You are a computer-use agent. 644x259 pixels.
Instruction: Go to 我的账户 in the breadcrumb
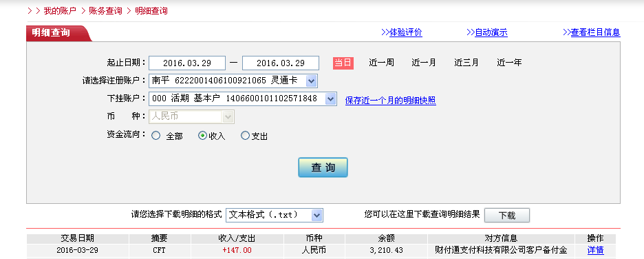tap(60, 11)
